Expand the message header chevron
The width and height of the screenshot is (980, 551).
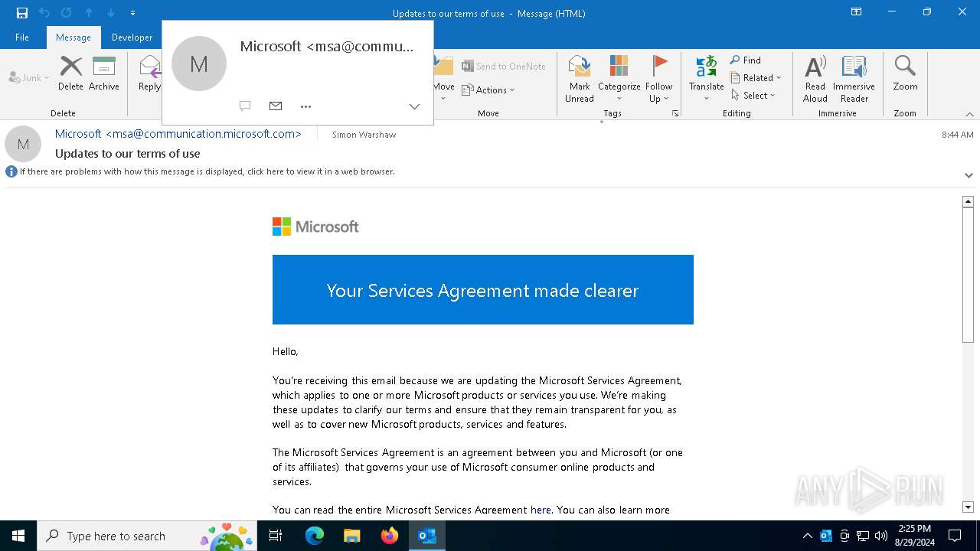coord(969,175)
